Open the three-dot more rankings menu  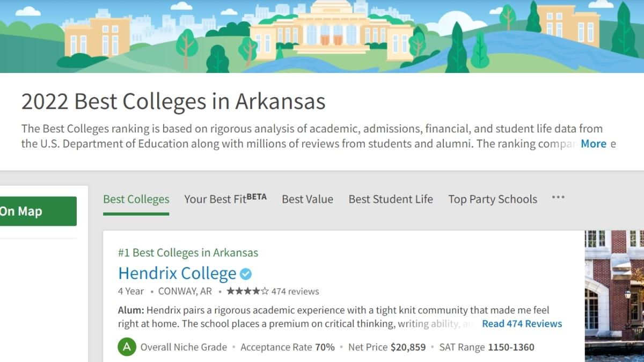coord(558,197)
